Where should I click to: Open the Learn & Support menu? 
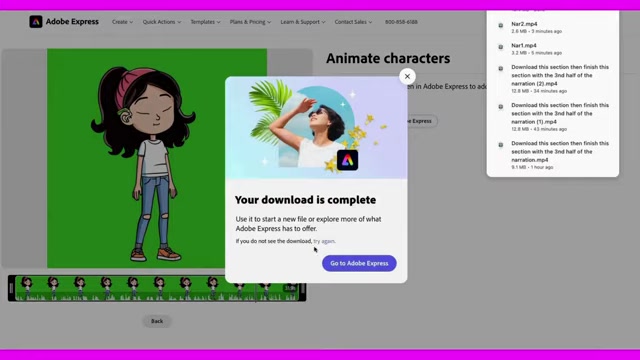pos(303,22)
